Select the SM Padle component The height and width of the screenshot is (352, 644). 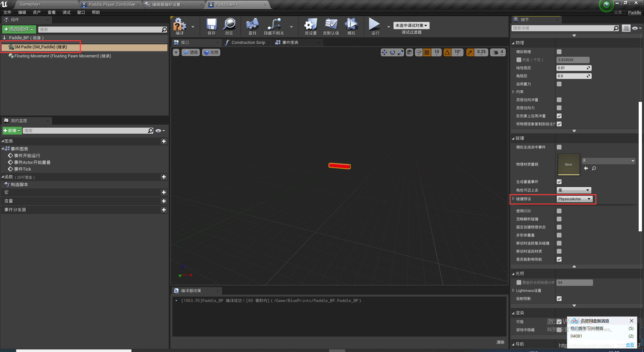click(x=41, y=47)
